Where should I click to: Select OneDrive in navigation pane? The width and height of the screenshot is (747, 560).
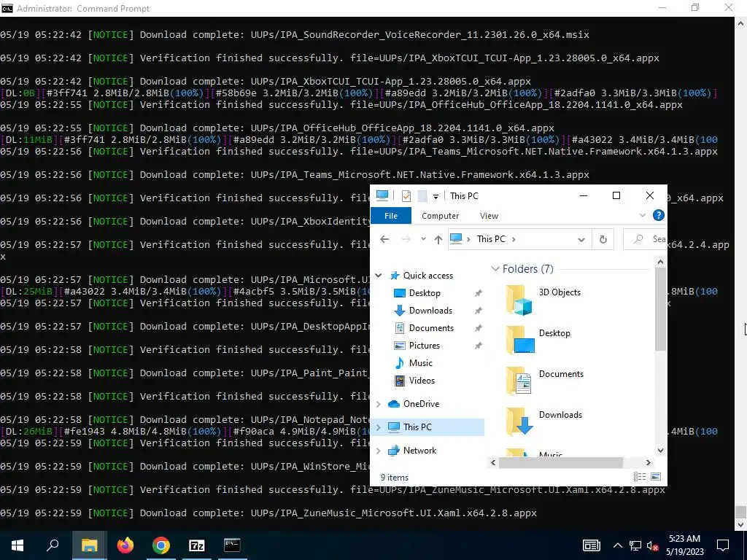(421, 404)
